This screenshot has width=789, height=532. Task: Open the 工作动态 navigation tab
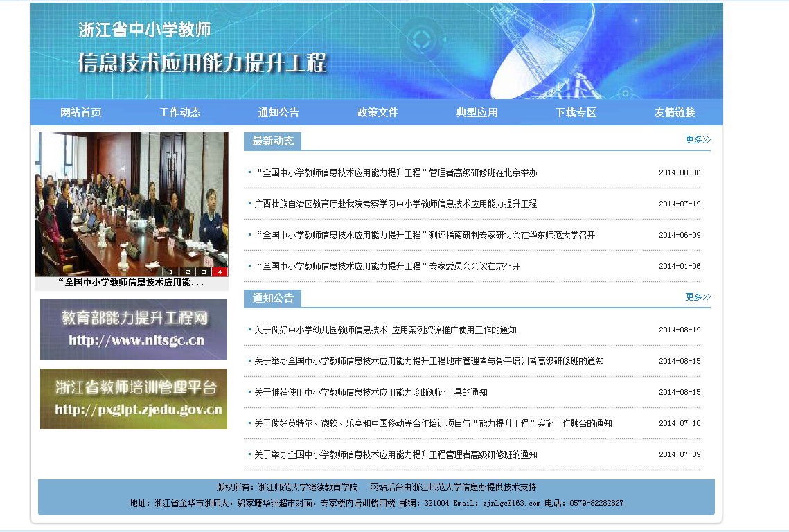(180, 112)
